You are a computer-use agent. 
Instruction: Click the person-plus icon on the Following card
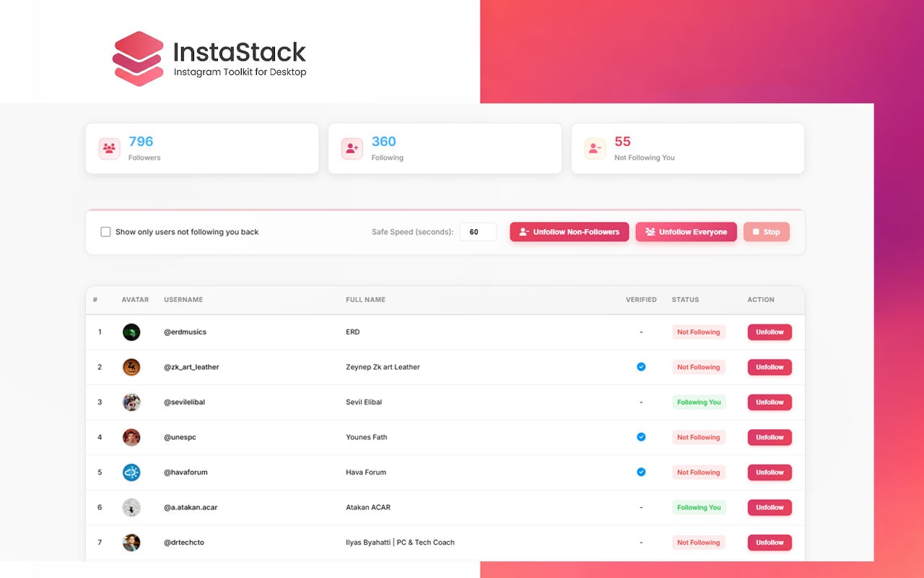click(x=352, y=148)
